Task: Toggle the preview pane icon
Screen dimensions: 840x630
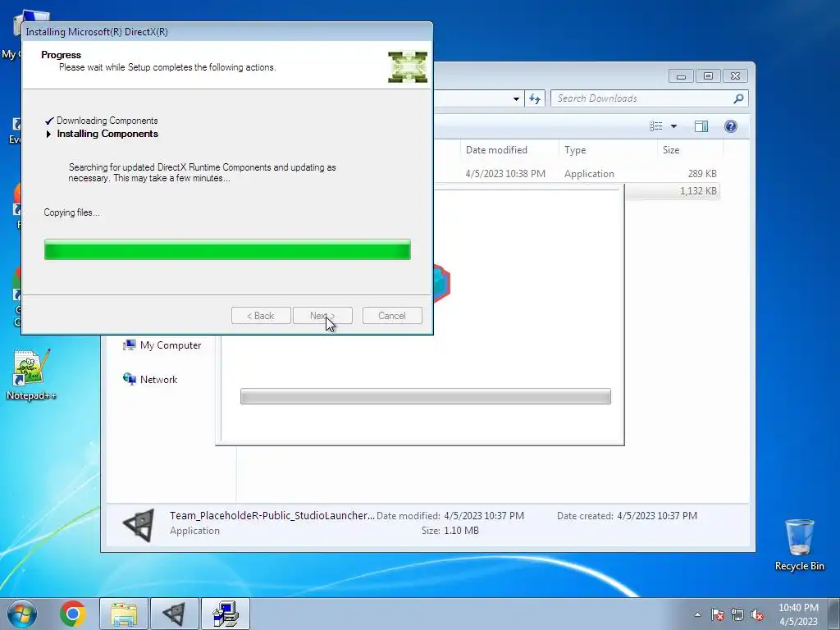Action: (701, 126)
